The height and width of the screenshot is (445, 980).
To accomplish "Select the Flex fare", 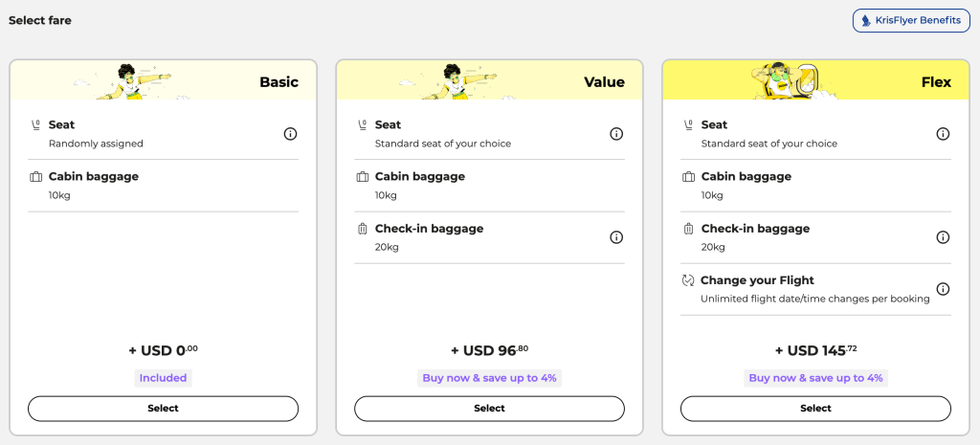I will coord(815,409).
